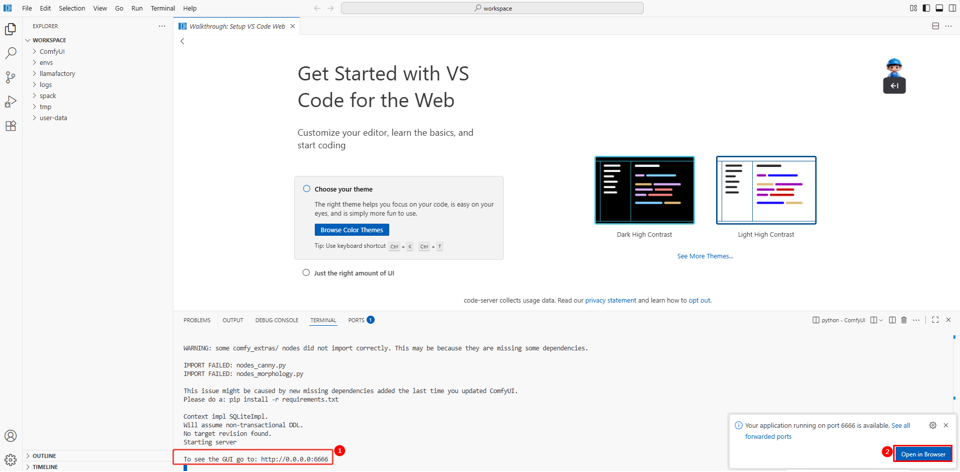
Task: Open the Terminal menu
Action: [162, 8]
